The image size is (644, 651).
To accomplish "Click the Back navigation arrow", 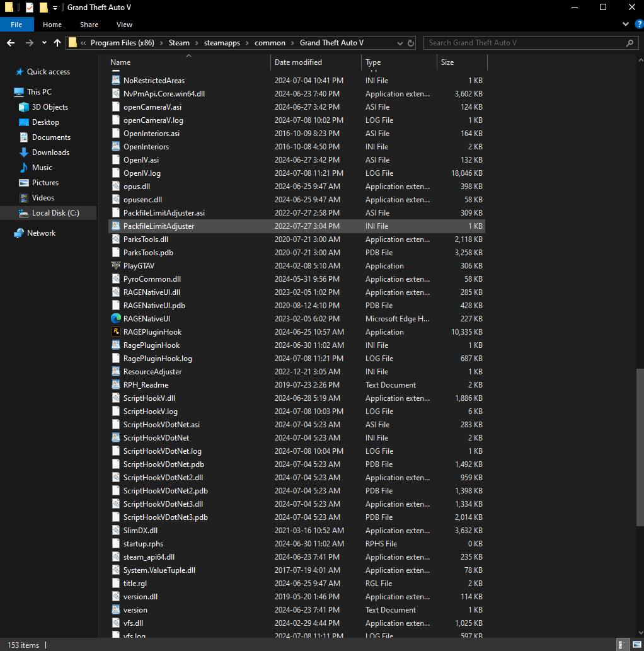I will point(11,43).
